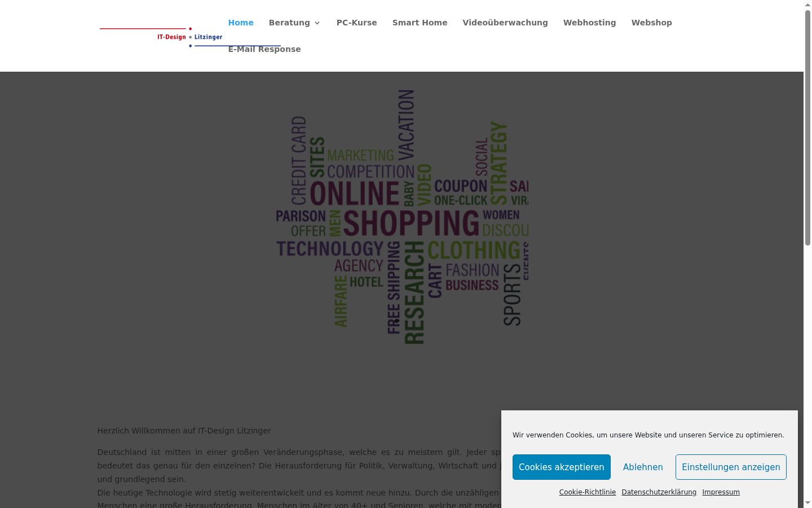Click the scrollbar down arrow
812x508 pixels.
(807, 504)
